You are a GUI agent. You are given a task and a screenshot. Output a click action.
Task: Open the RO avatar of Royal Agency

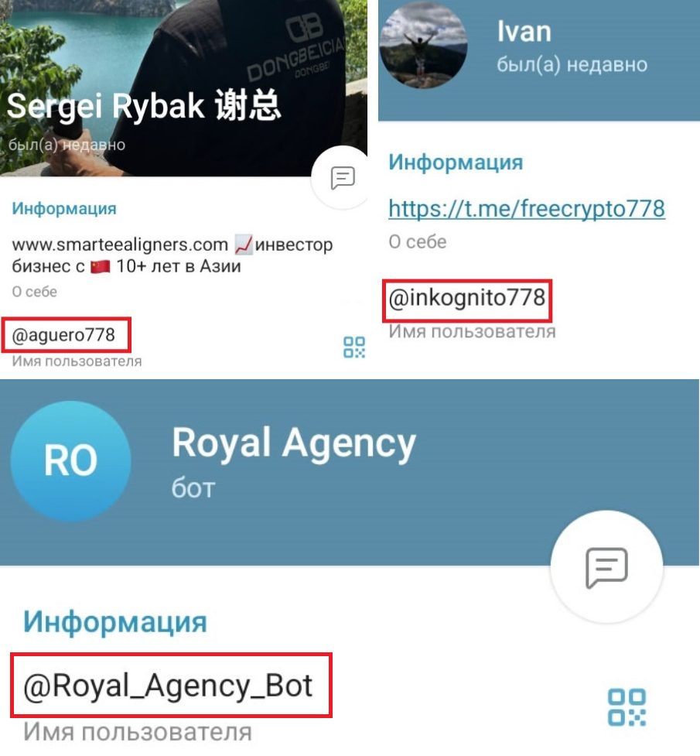(x=71, y=461)
